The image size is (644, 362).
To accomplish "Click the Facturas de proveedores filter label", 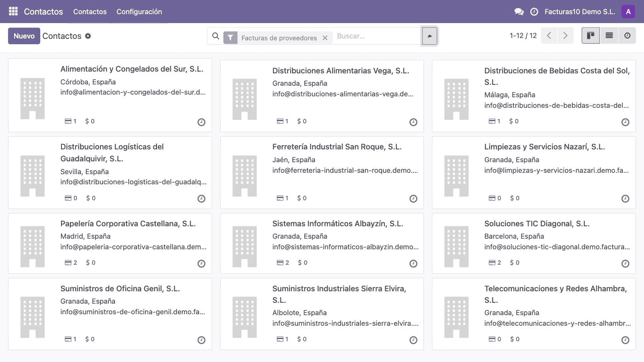I will click(x=279, y=38).
